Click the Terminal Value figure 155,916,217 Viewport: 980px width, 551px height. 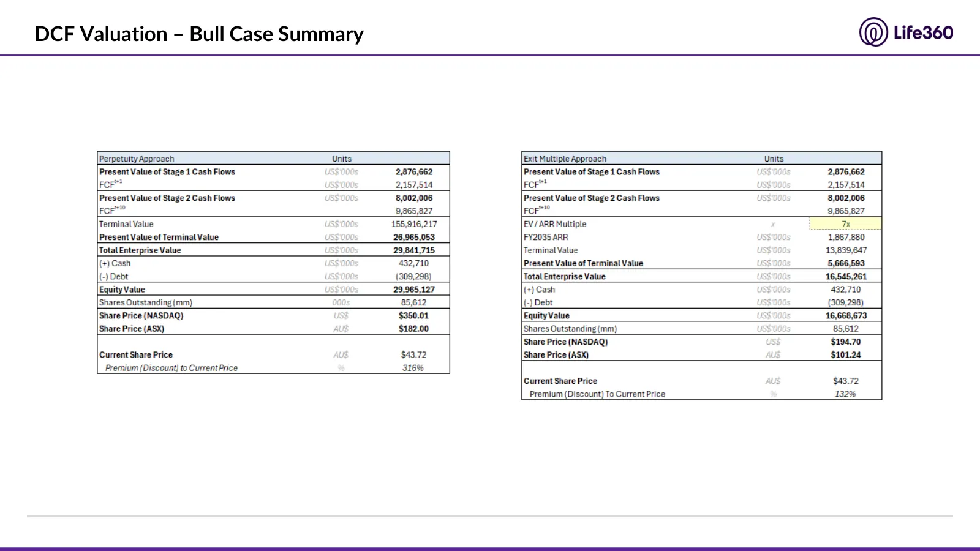(x=414, y=224)
